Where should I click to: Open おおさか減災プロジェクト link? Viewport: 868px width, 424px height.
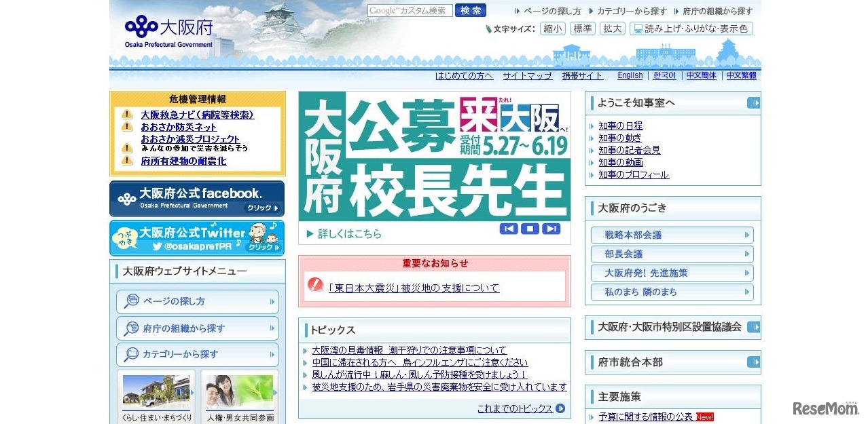coord(190,139)
